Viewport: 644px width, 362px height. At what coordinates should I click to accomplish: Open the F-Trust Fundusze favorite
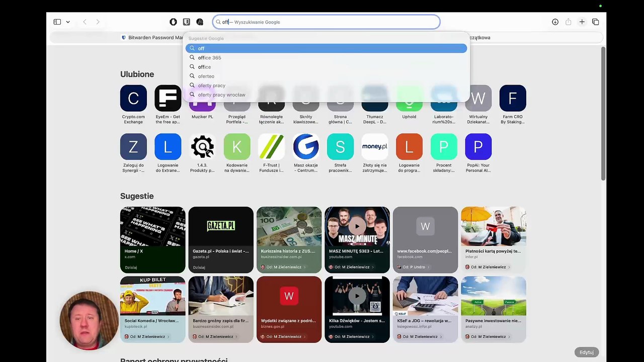271,153
